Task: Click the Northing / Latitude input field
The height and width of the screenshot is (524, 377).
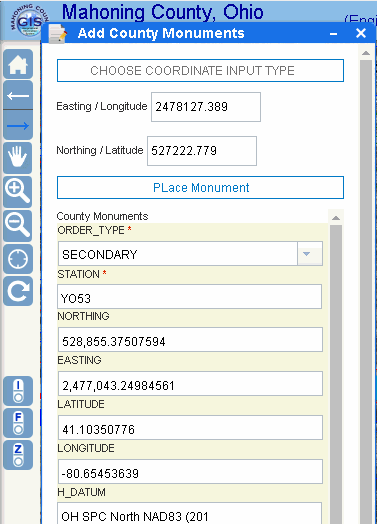Action: coord(202,151)
